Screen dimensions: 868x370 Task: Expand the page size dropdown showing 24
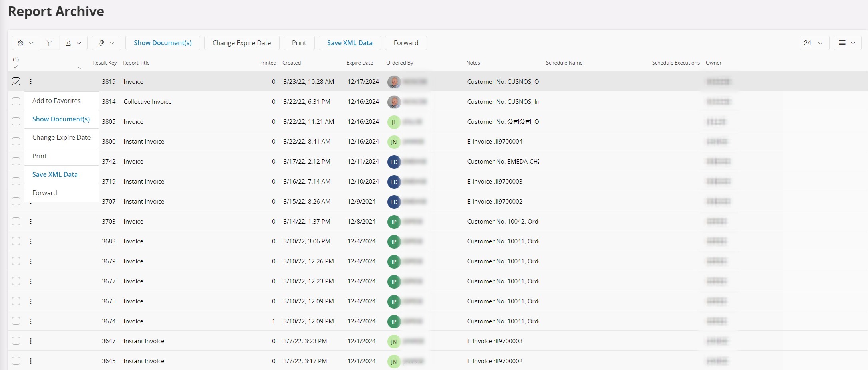click(814, 43)
